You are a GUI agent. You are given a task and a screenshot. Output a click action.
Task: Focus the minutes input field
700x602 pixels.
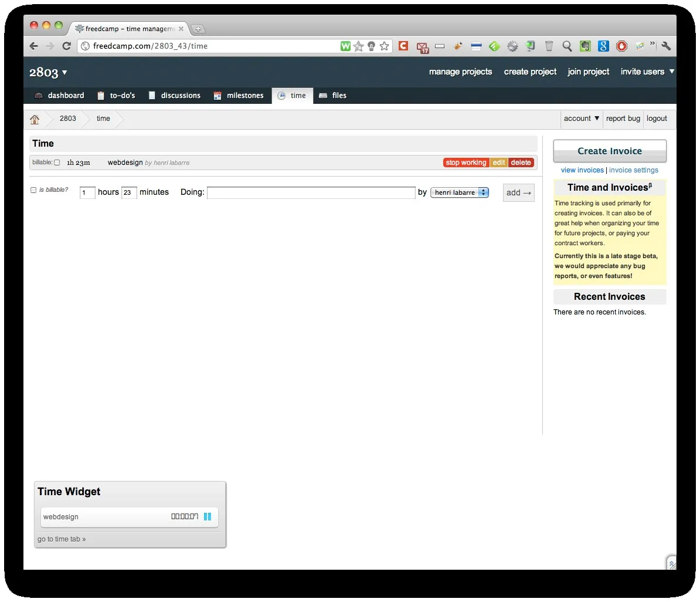(x=129, y=192)
